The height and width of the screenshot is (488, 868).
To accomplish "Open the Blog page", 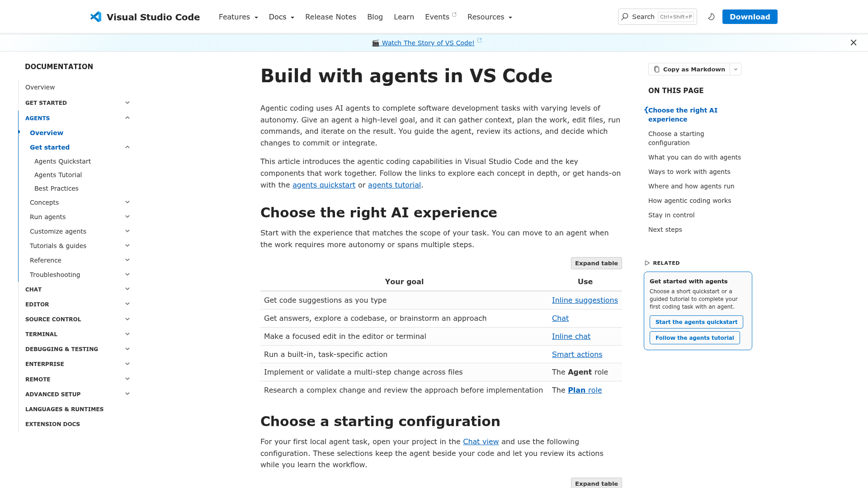I will click(x=375, y=17).
